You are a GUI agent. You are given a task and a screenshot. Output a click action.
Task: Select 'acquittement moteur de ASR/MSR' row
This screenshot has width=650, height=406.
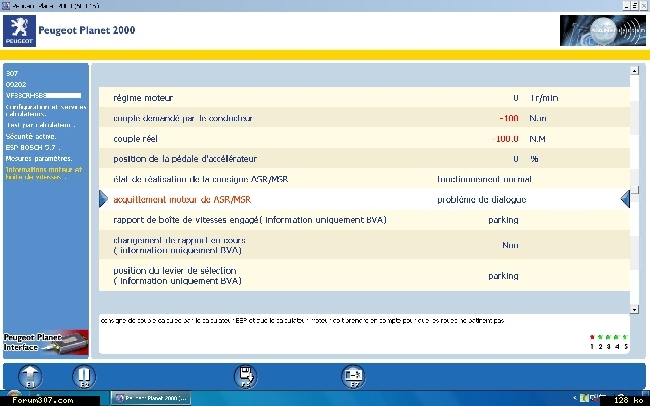point(364,199)
